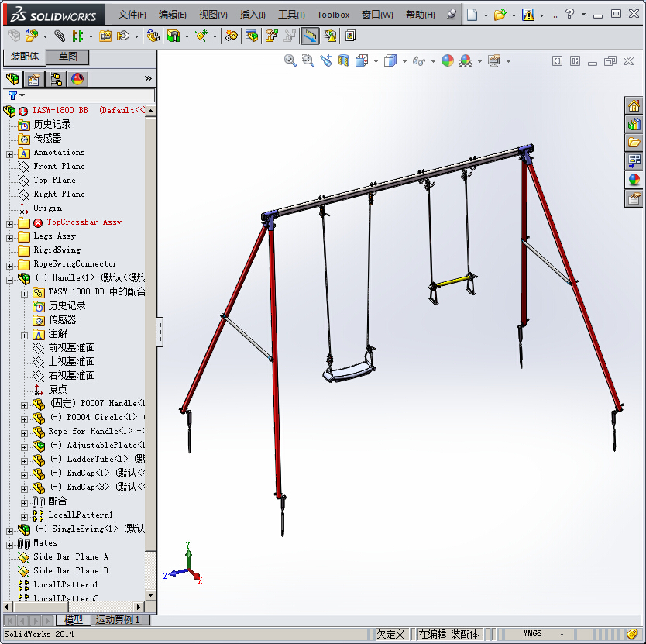Open the Toolbox menu
The image size is (646, 644).
click(x=333, y=15)
